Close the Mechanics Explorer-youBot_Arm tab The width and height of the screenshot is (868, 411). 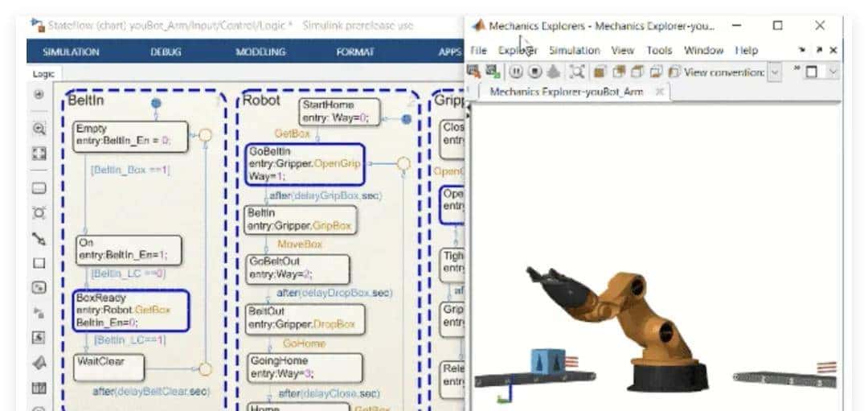[659, 92]
